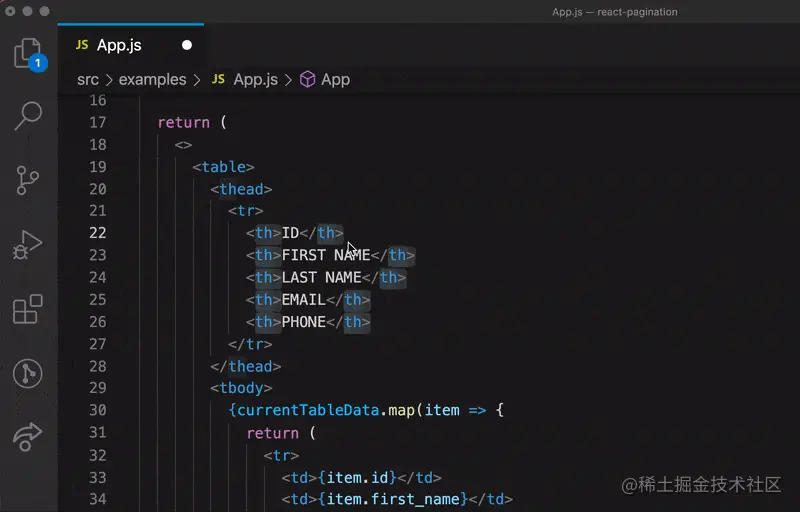Open the Run and Debug view

(x=28, y=244)
